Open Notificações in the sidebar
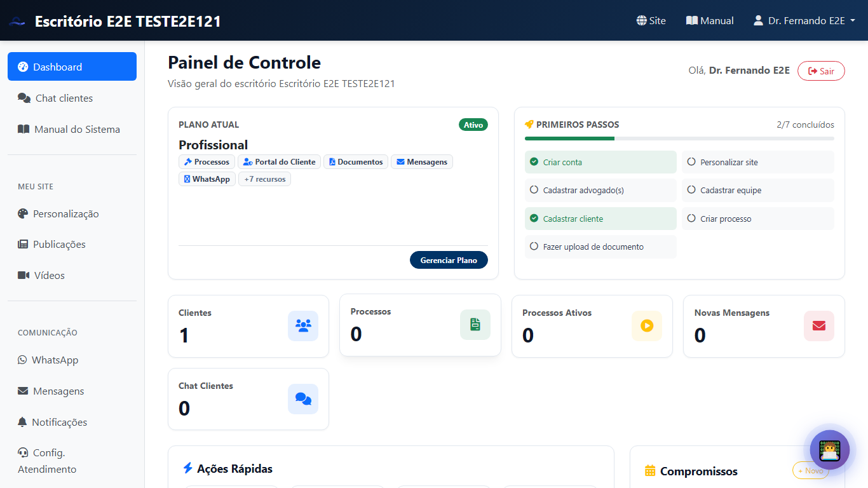 click(x=72, y=422)
